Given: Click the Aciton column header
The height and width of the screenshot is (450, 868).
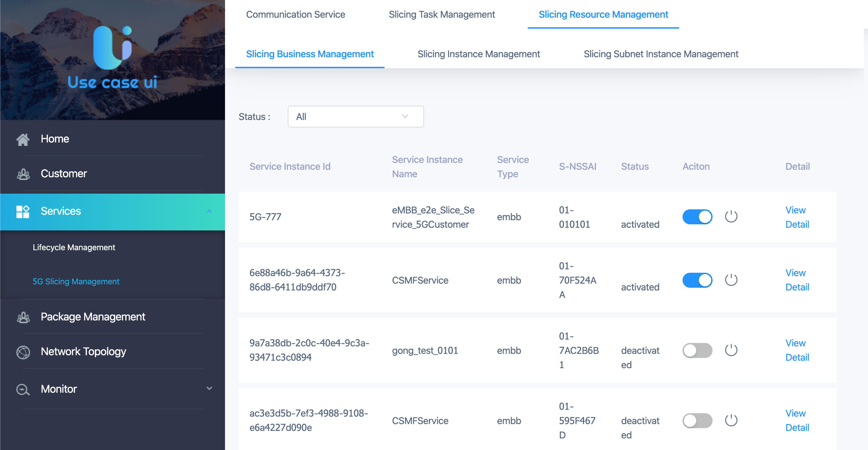Looking at the screenshot, I should pos(696,166).
